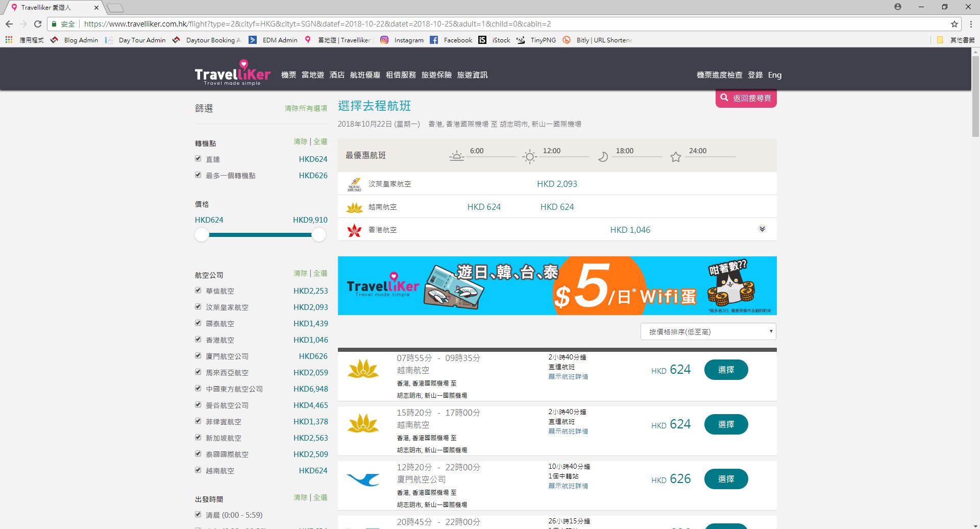This screenshot has height=529, width=980.
Task: Uncheck 越南航空 airline filter
Action: 198,470
